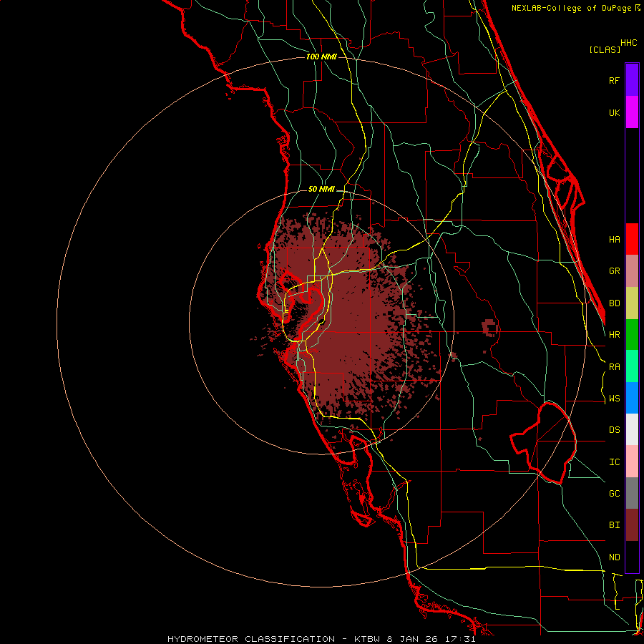
Task: Select the BD yellow legend block
Action: (632, 303)
